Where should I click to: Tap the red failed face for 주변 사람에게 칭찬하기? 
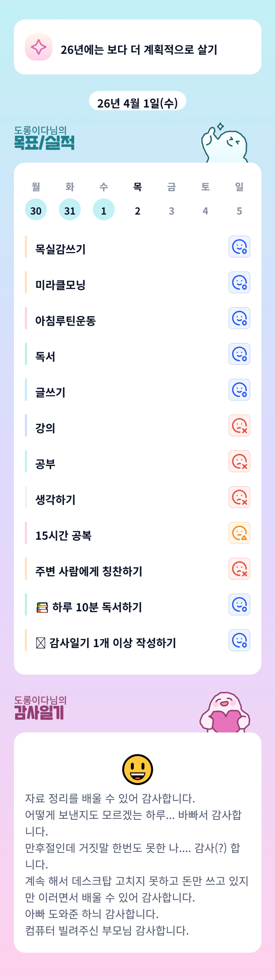pos(239,569)
